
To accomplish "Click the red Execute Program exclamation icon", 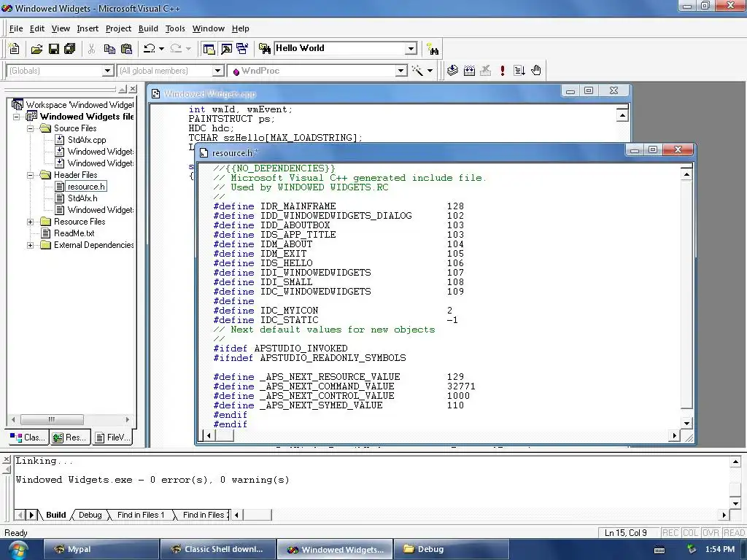I will point(502,71).
